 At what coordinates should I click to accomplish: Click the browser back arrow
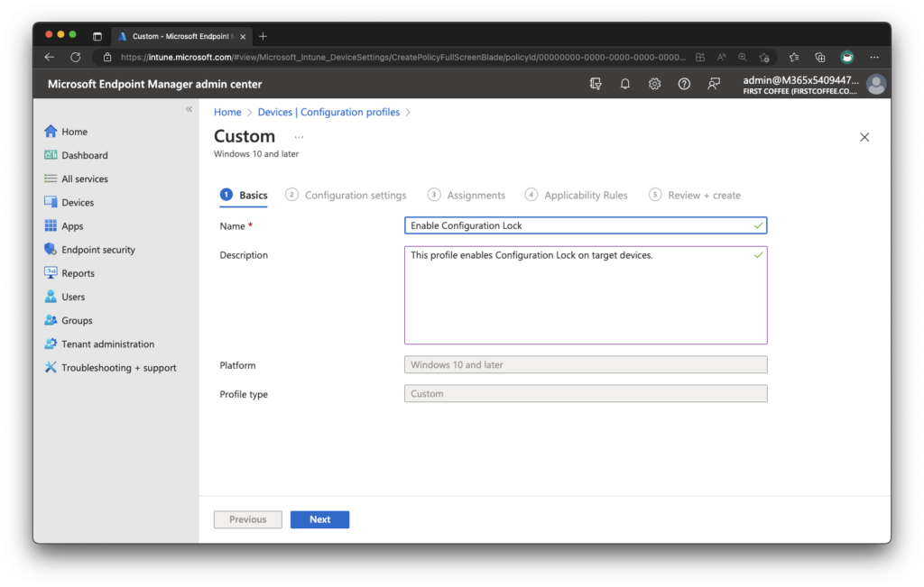[x=50, y=57]
